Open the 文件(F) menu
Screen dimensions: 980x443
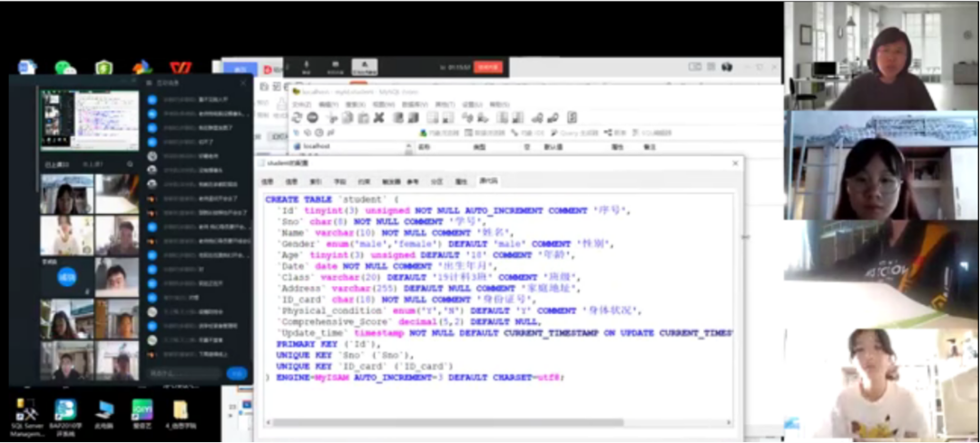[302, 104]
